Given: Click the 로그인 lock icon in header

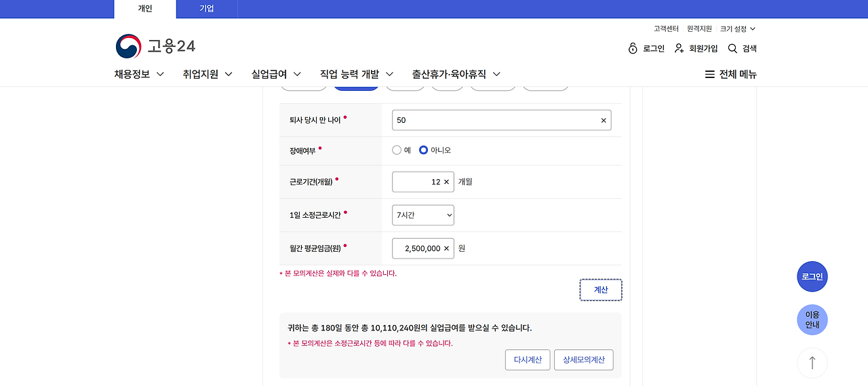Looking at the screenshot, I should pos(633,49).
